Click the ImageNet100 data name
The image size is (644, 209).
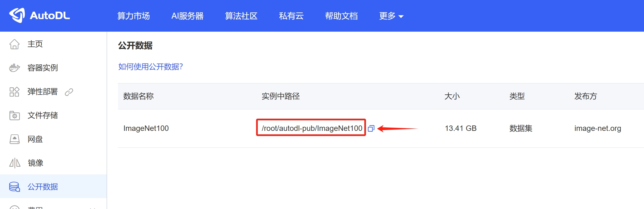tap(146, 128)
